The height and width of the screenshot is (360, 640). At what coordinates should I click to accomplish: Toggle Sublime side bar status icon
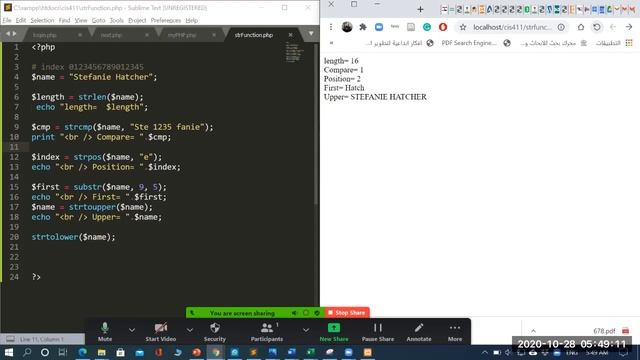click(x=10, y=339)
